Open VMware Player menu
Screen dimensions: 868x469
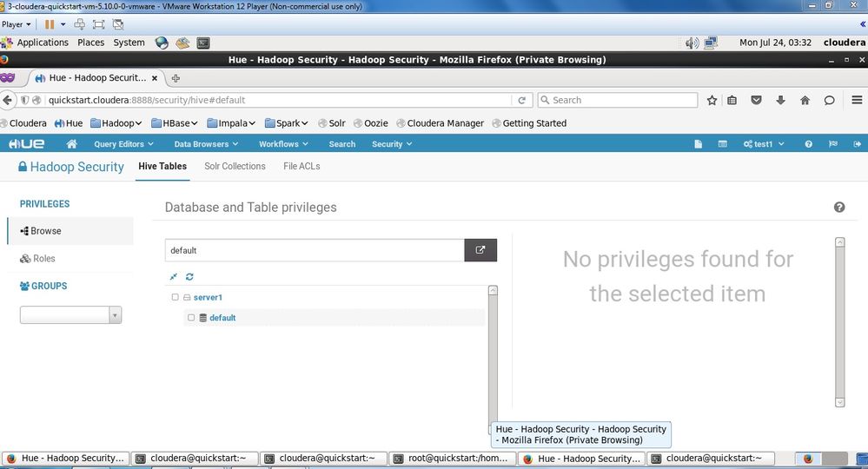16,24
